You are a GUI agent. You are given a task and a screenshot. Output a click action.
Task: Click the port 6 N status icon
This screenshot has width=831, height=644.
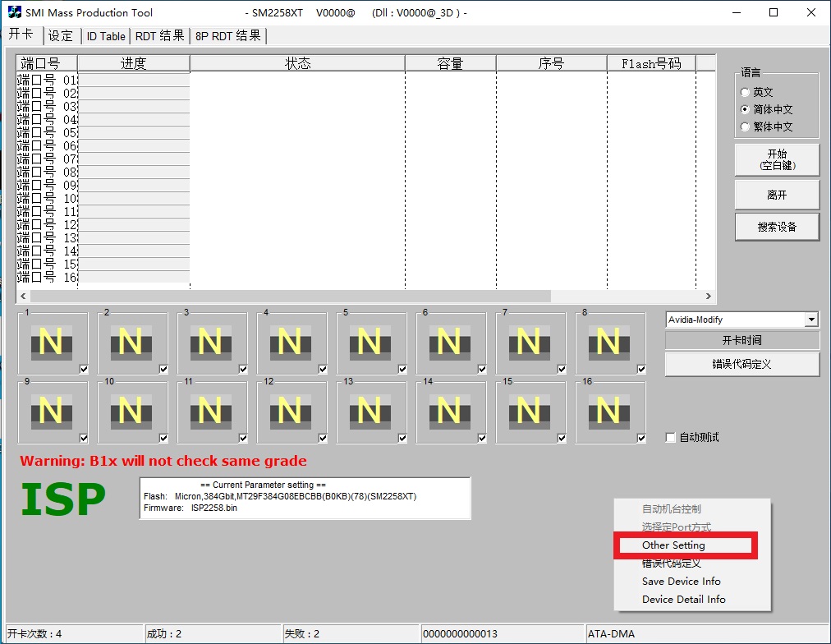[449, 342]
